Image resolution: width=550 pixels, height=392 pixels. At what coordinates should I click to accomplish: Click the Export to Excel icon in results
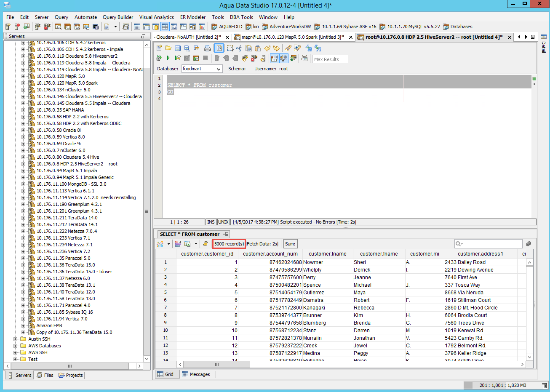coord(187,244)
